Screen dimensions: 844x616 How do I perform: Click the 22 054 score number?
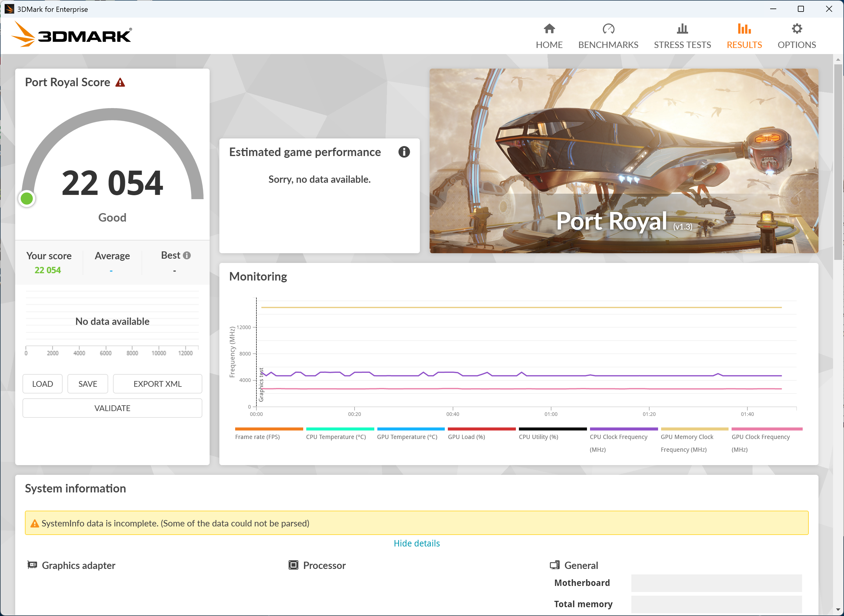[x=112, y=183]
